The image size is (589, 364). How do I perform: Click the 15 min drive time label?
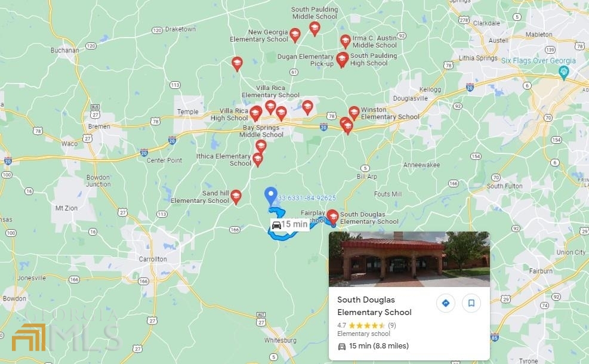tap(289, 224)
